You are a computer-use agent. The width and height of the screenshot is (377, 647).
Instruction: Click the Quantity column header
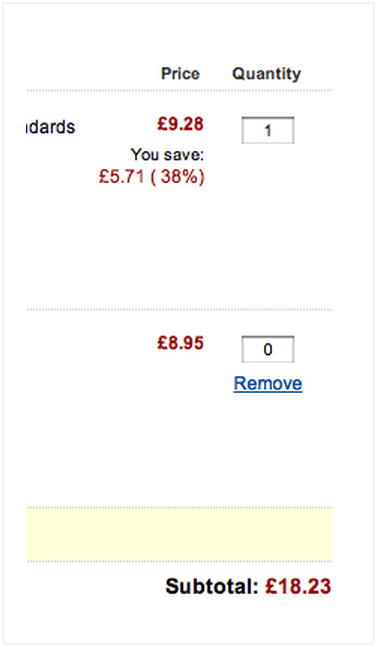(x=266, y=74)
